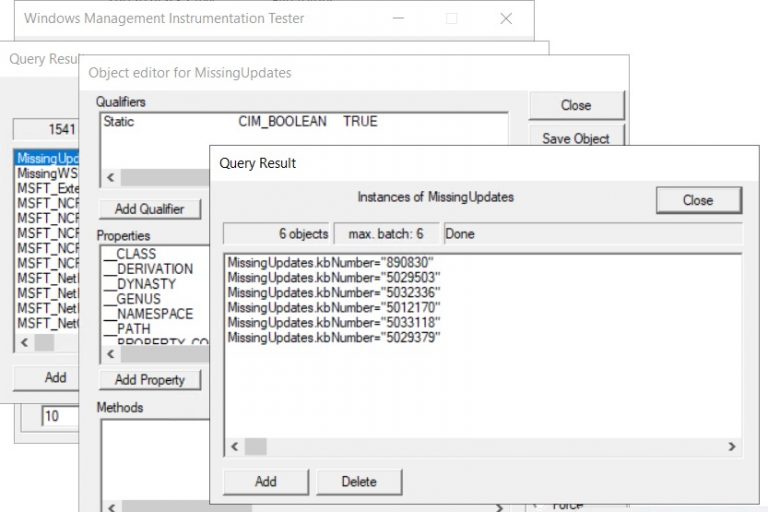Viewport: 768px width, 512px height.
Task: Select __CLASS property in Properties list
Action: (136, 254)
